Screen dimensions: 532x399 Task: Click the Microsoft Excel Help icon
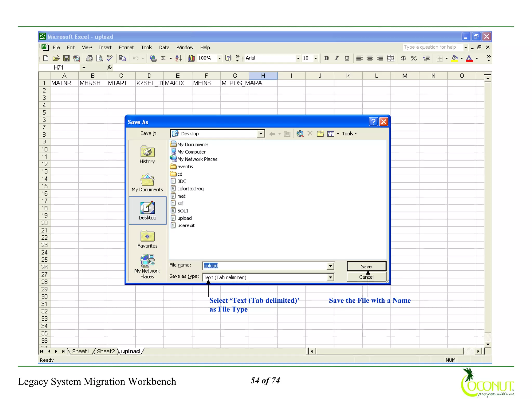coord(228,58)
